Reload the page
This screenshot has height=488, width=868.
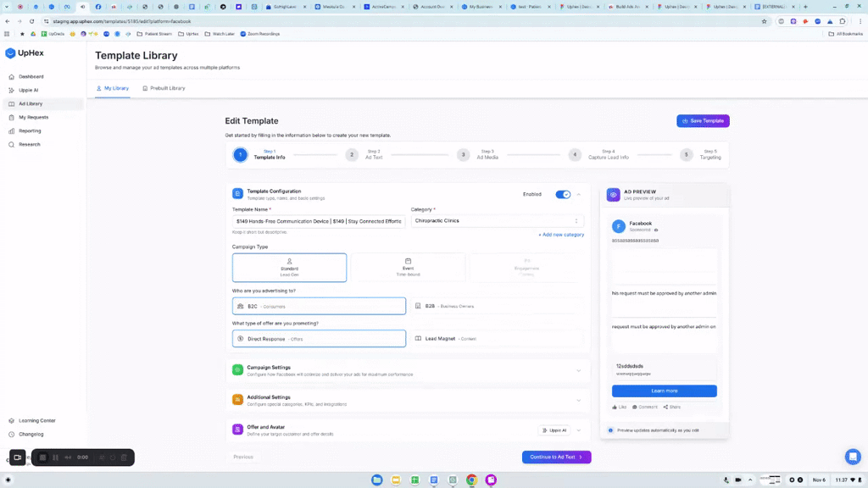tap(31, 21)
